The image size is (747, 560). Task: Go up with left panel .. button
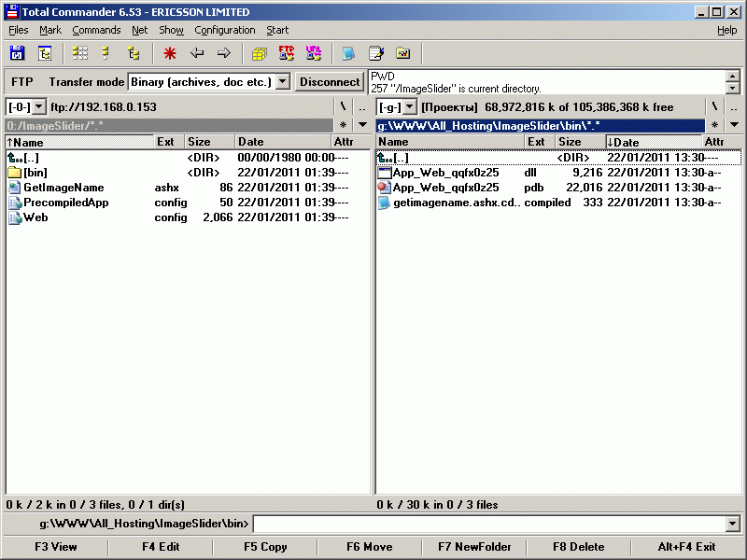tap(362, 107)
